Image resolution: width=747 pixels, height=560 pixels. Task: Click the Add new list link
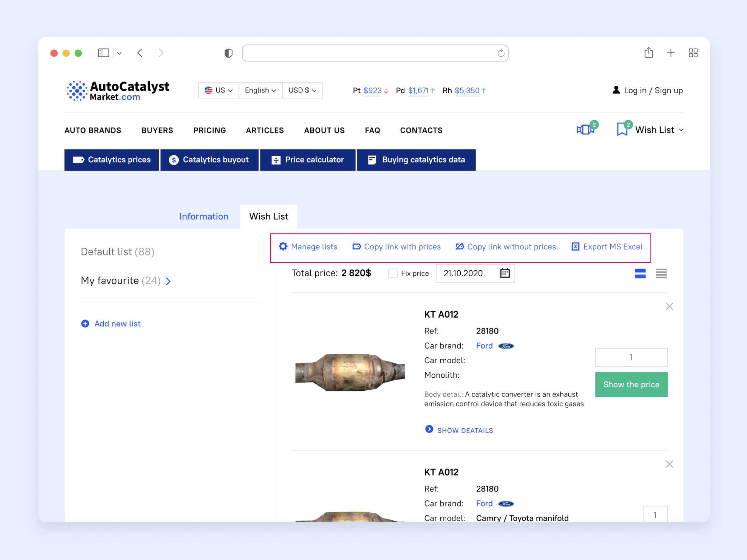[x=117, y=324]
